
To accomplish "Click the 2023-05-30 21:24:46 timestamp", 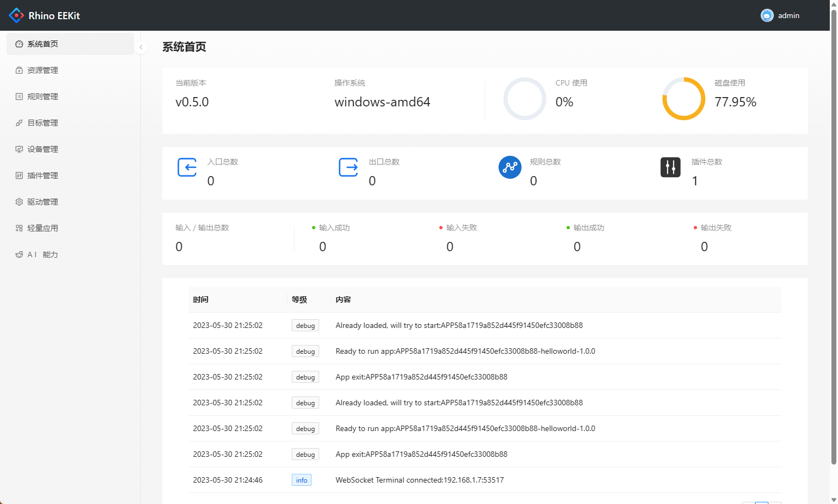I will [228, 480].
